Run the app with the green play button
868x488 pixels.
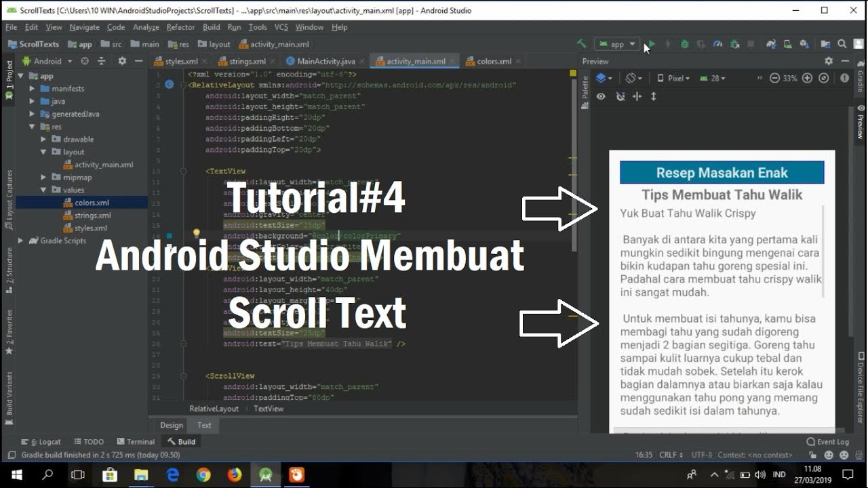tap(651, 44)
